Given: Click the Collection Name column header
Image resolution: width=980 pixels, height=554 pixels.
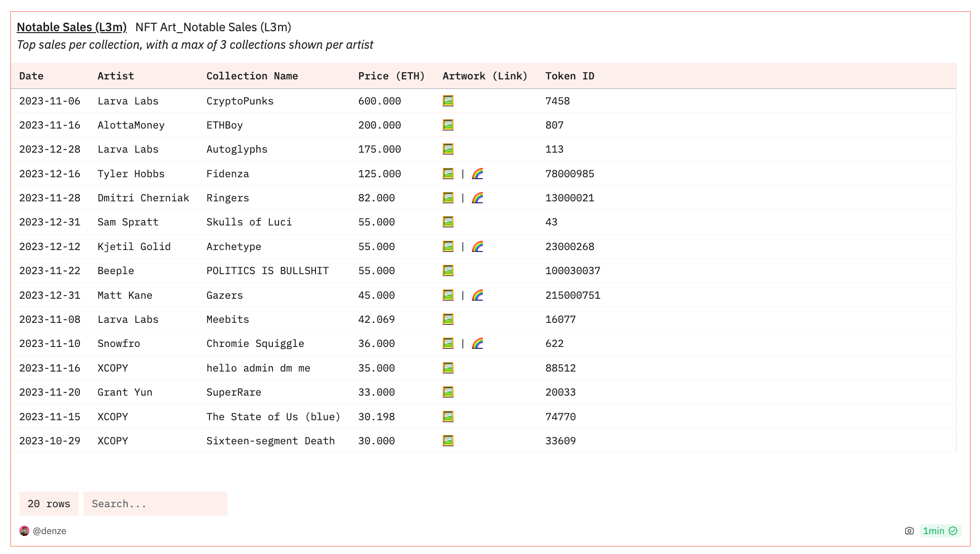Looking at the screenshot, I should pyautogui.click(x=252, y=76).
